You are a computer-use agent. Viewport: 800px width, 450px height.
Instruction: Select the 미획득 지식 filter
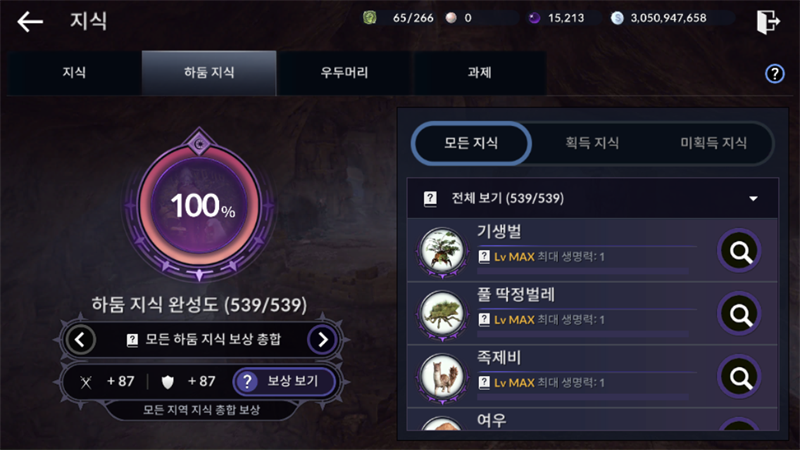713,143
